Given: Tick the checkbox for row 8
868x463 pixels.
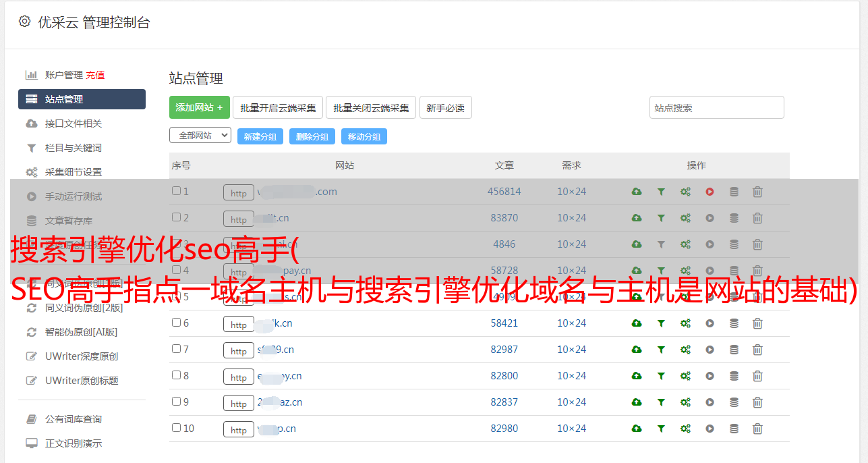Looking at the screenshot, I should pos(176,375).
